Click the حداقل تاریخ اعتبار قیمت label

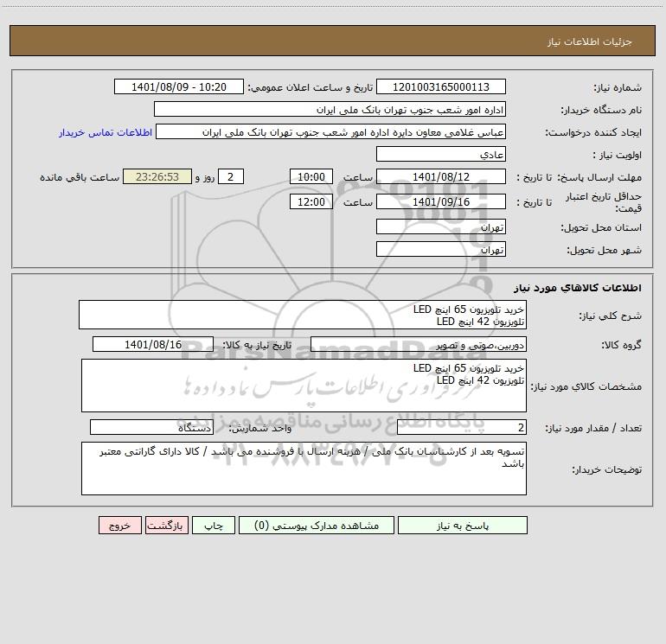pos(604,202)
